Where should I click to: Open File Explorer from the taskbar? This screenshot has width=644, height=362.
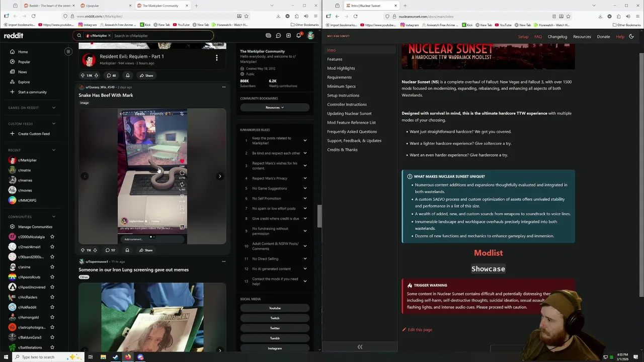click(103, 357)
